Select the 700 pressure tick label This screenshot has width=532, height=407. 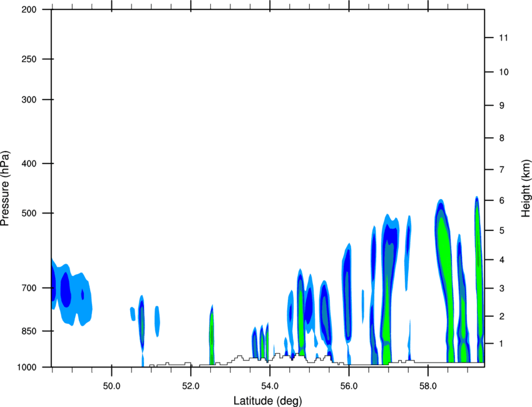(x=29, y=288)
